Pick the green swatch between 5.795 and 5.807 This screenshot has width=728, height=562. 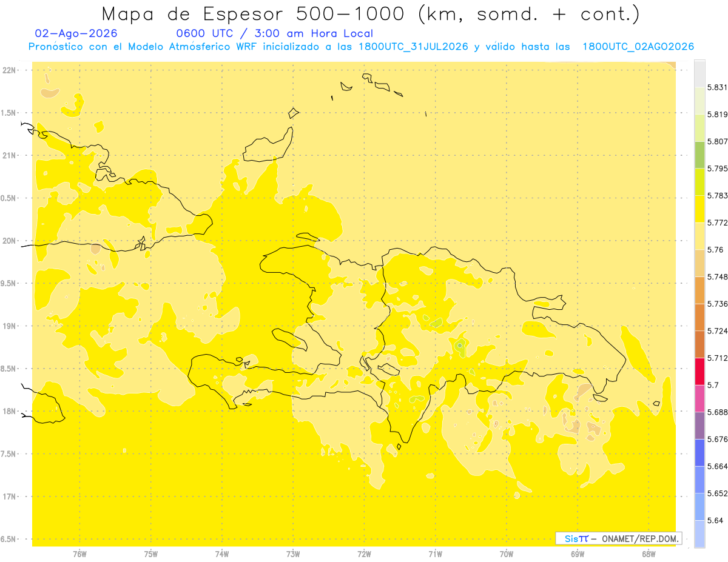coord(699,155)
